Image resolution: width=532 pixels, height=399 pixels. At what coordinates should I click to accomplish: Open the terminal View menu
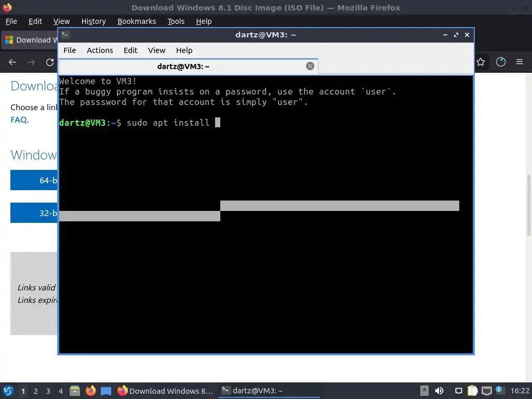156,50
